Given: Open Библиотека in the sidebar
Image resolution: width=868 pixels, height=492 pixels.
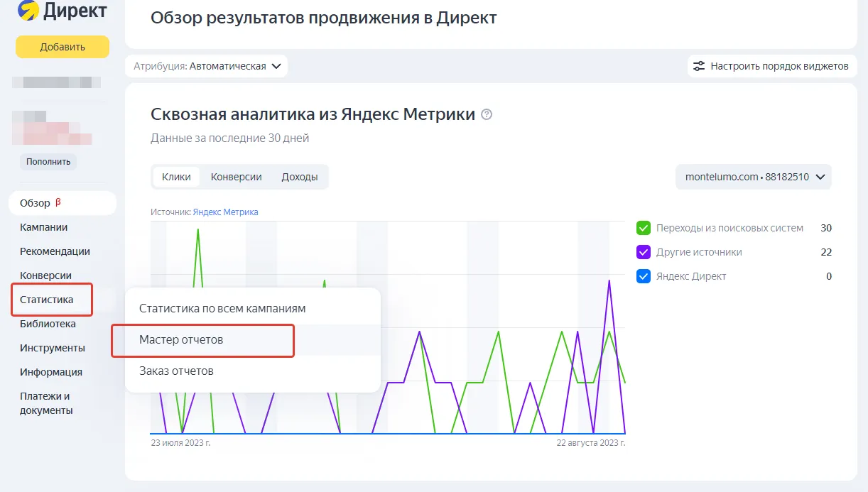Looking at the screenshot, I should click(x=48, y=324).
